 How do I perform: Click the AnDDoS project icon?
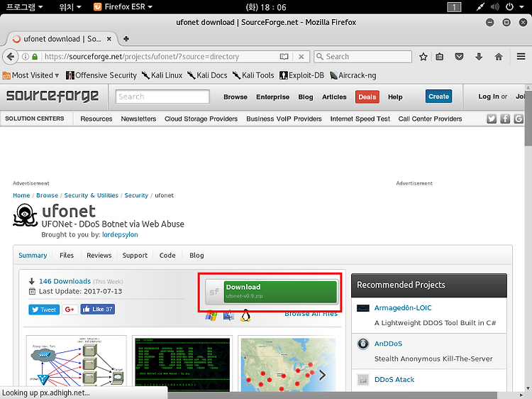click(363, 344)
